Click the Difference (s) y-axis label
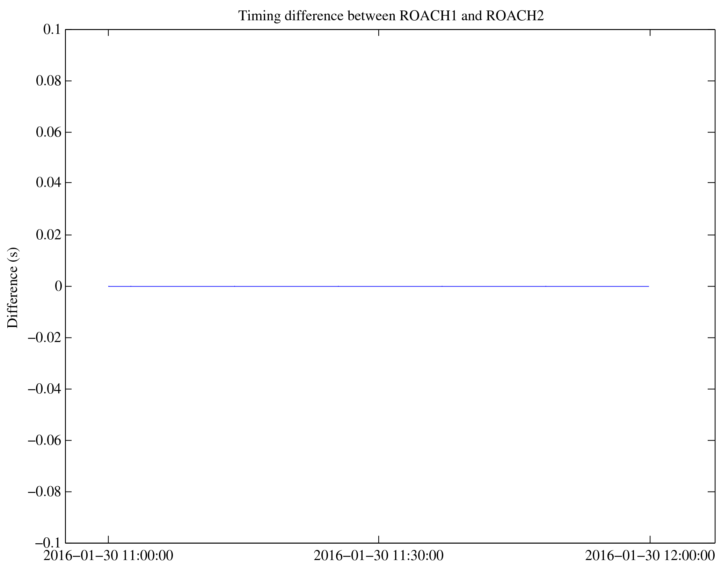 [13, 288]
